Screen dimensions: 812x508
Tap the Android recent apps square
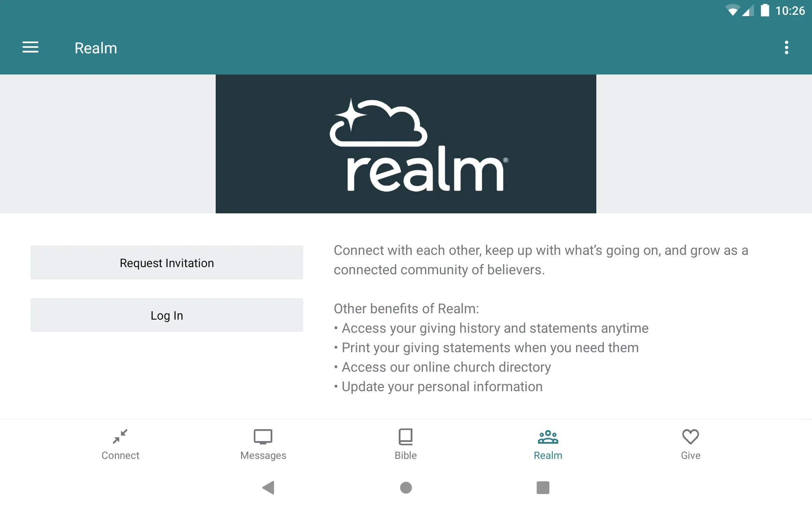543,488
